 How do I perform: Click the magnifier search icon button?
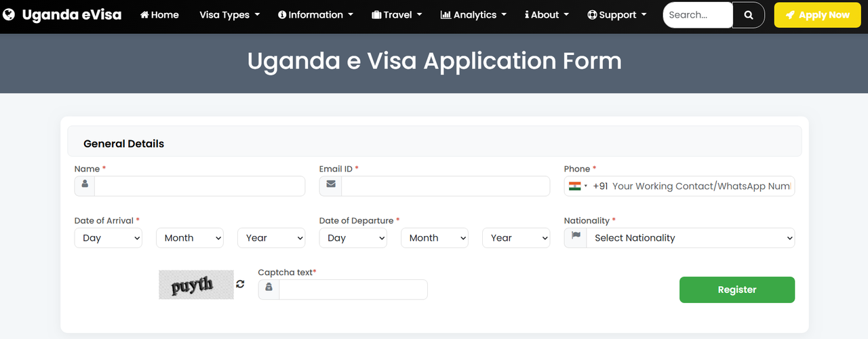pyautogui.click(x=749, y=15)
